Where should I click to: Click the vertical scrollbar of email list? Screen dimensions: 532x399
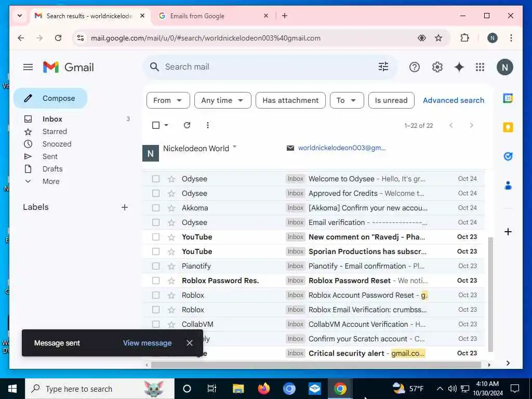coord(490,295)
